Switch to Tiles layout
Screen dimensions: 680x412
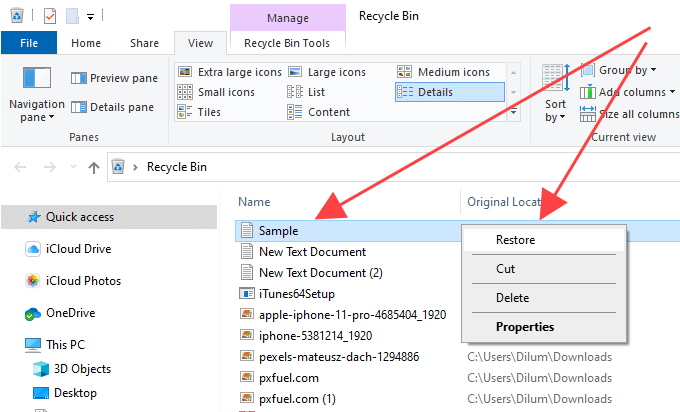(x=201, y=112)
